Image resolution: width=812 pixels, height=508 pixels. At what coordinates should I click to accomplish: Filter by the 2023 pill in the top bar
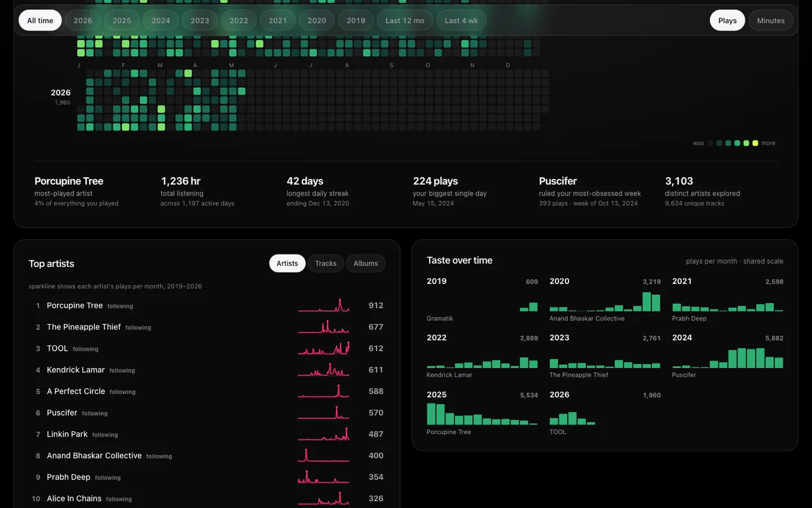[200, 20]
